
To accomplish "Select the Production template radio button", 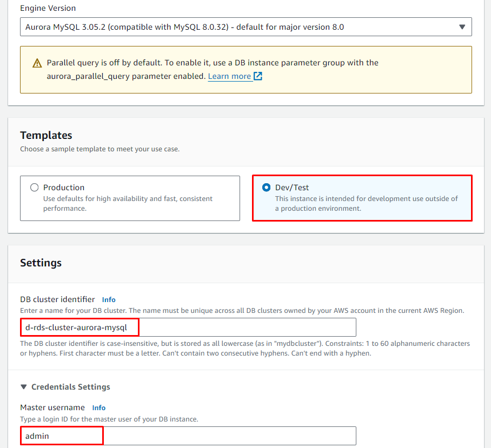I will [35, 188].
